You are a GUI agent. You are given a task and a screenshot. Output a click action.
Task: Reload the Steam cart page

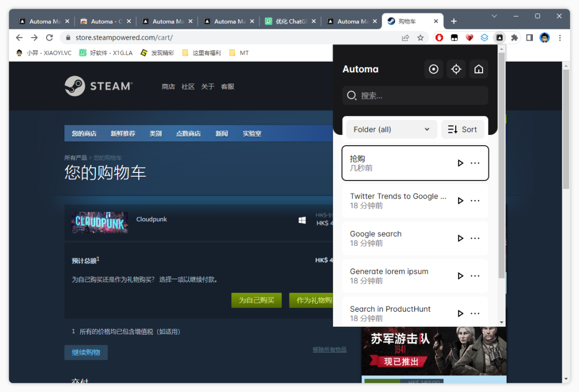tap(49, 37)
